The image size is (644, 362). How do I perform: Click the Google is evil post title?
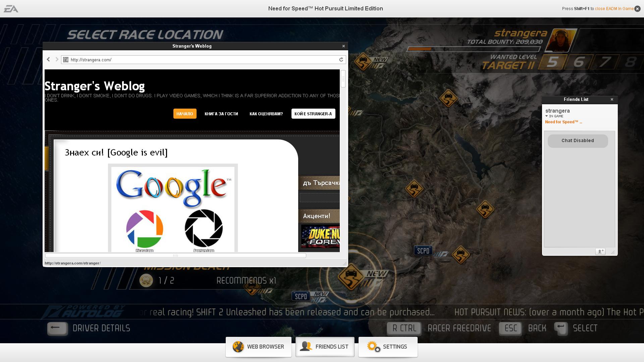(116, 153)
